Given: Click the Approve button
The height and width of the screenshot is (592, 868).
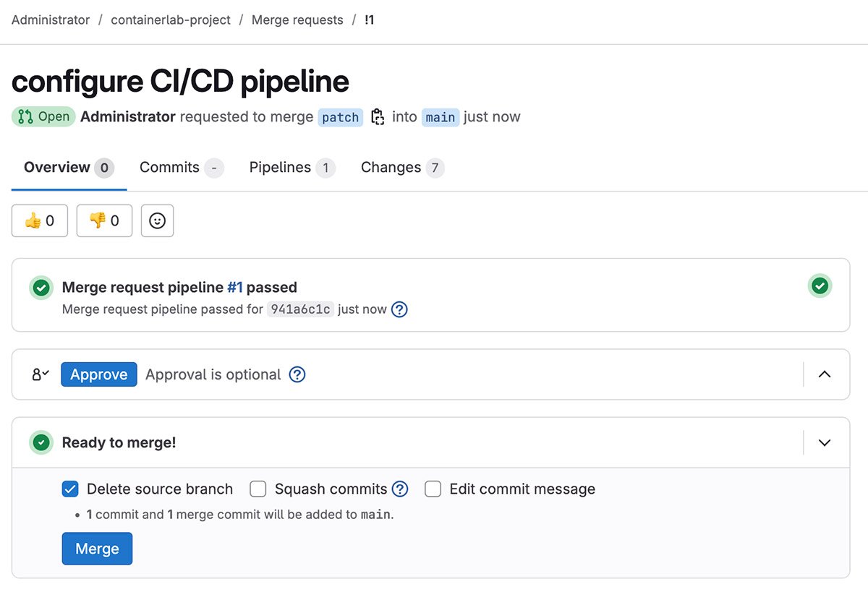Looking at the screenshot, I should tap(99, 374).
